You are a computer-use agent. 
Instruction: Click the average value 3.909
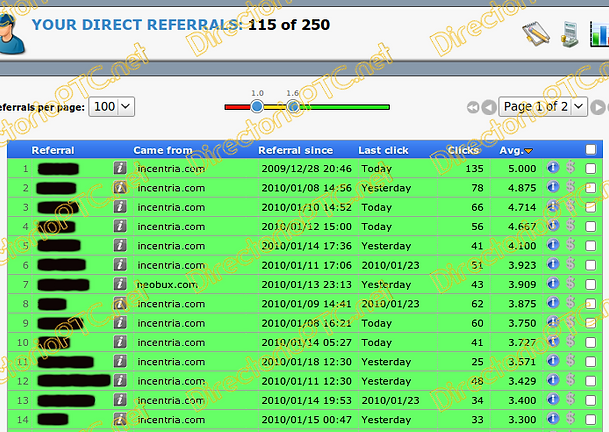pos(522,284)
